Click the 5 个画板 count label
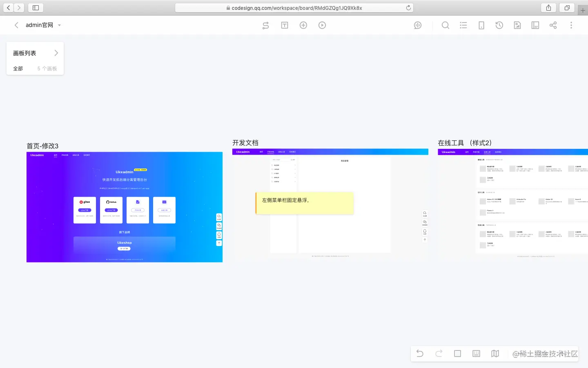This screenshot has width=588, height=368. (x=47, y=69)
